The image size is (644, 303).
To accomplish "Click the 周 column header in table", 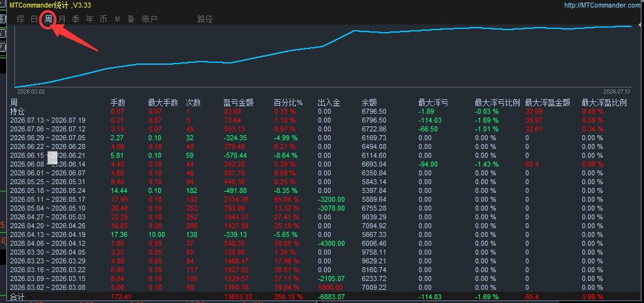I will (x=14, y=103).
